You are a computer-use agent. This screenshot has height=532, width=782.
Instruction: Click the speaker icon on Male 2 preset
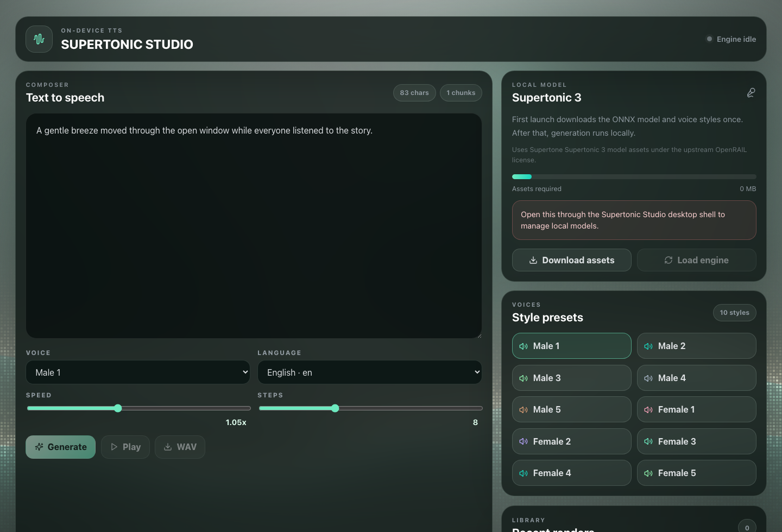648,346
